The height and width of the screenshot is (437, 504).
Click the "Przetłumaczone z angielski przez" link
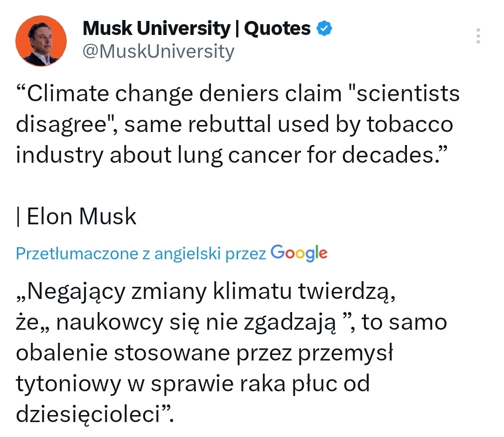click(141, 253)
